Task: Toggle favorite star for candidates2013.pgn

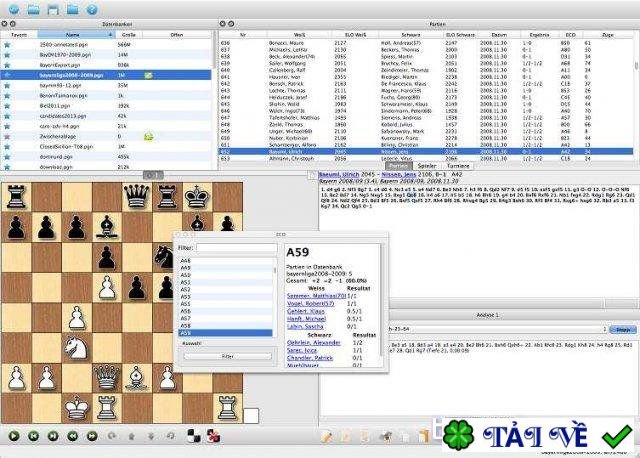Action: pos(7,116)
